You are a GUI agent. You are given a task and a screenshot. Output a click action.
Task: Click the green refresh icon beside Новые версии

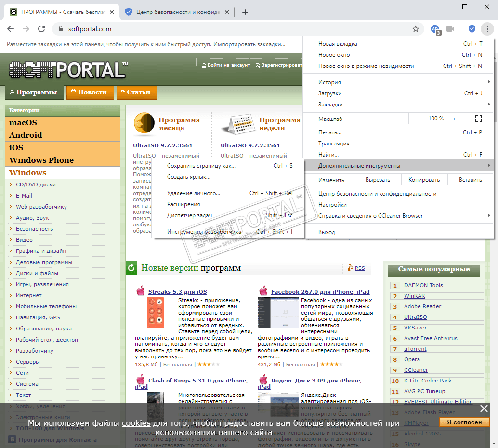tap(131, 268)
